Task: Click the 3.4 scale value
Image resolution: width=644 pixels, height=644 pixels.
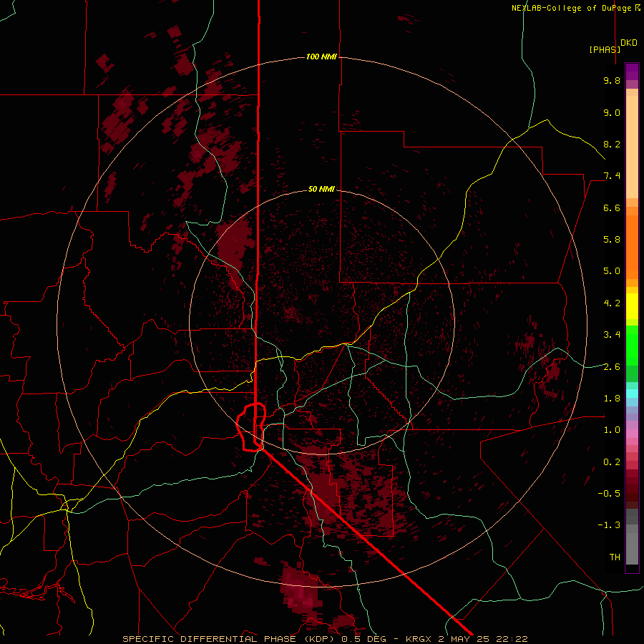Action: click(612, 335)
